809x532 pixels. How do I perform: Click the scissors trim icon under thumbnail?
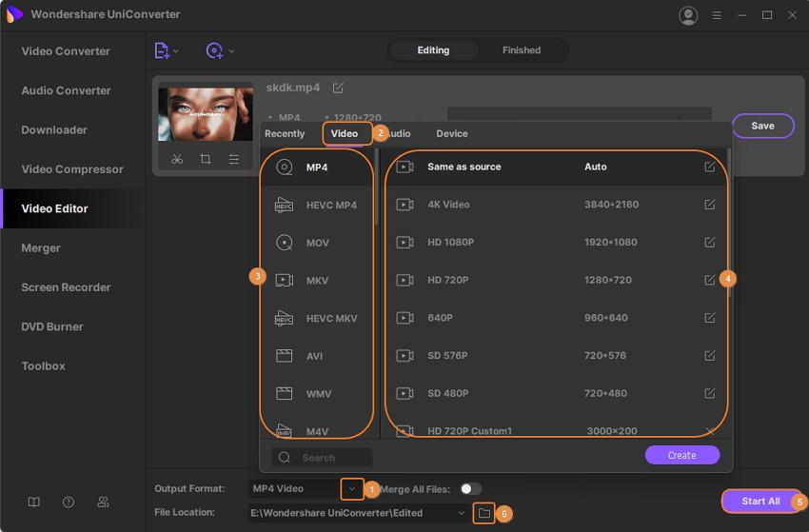click(x=177, y=160)
